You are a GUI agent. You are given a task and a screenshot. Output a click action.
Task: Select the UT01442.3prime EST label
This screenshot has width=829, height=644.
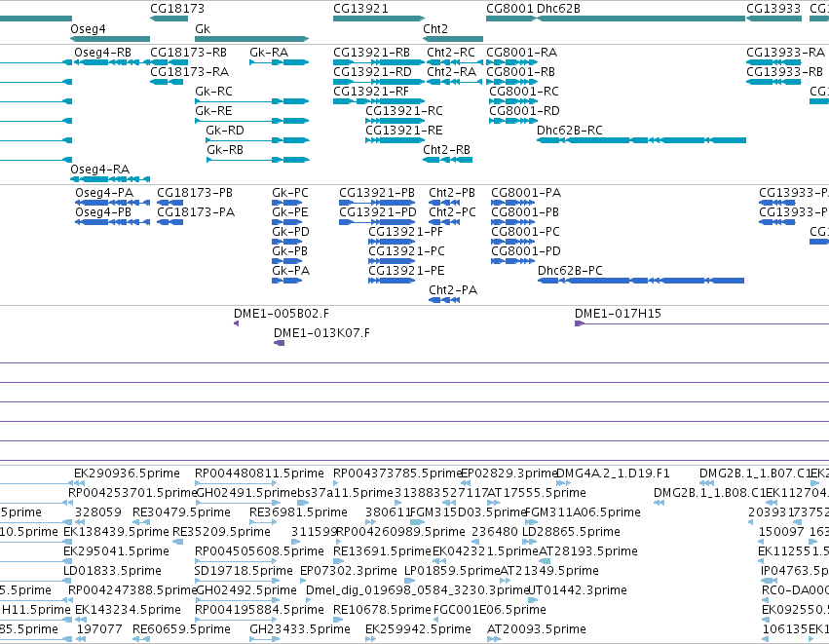pos(578,590)
